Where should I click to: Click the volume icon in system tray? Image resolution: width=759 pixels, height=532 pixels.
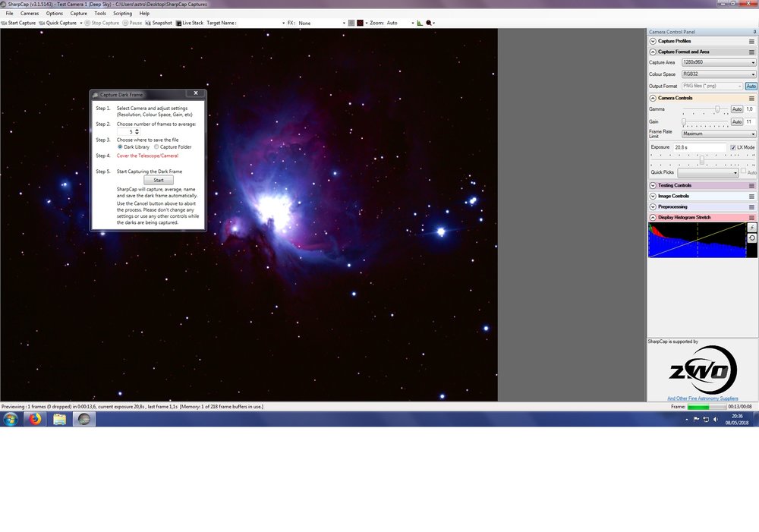click(716, 420)
